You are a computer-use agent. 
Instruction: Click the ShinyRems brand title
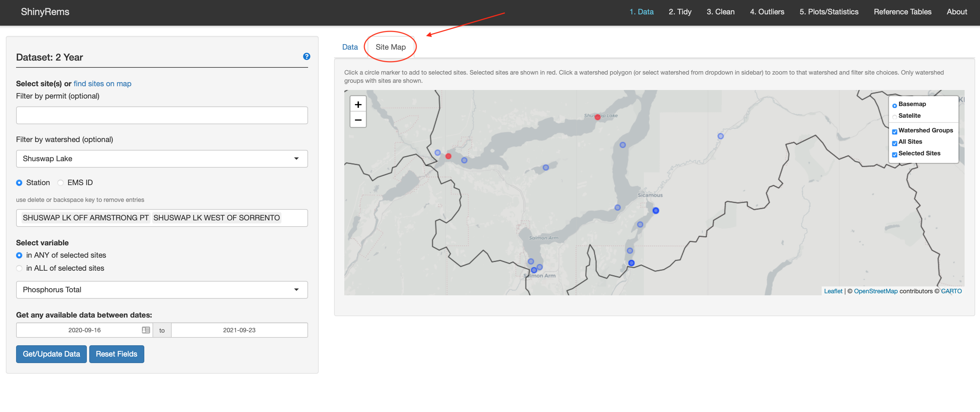[x=45, y=12]
